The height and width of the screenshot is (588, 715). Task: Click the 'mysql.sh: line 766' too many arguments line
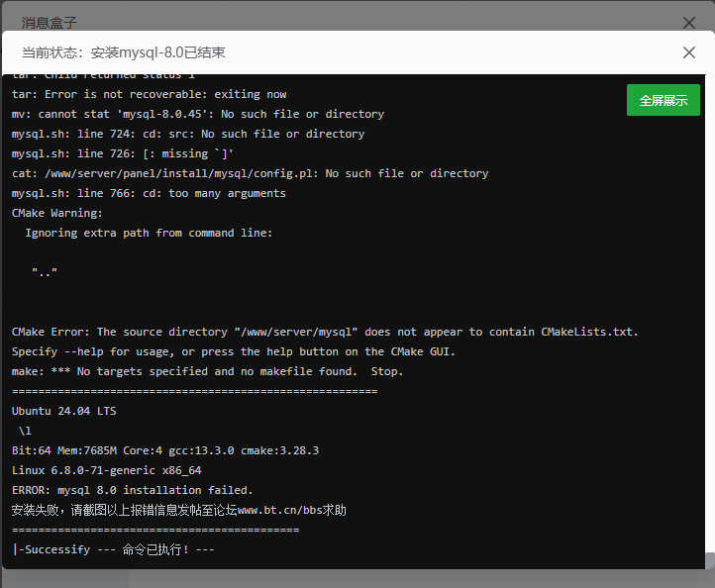click(x=149, y=193)
